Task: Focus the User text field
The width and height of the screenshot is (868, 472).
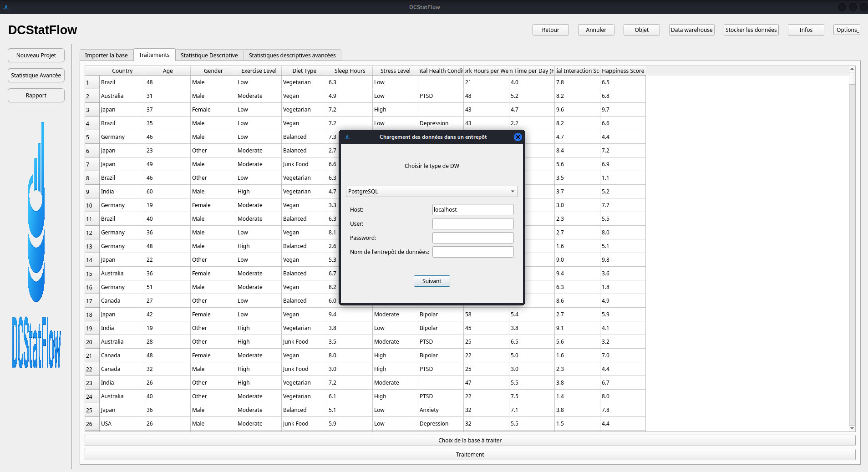Action: point(472,224)
